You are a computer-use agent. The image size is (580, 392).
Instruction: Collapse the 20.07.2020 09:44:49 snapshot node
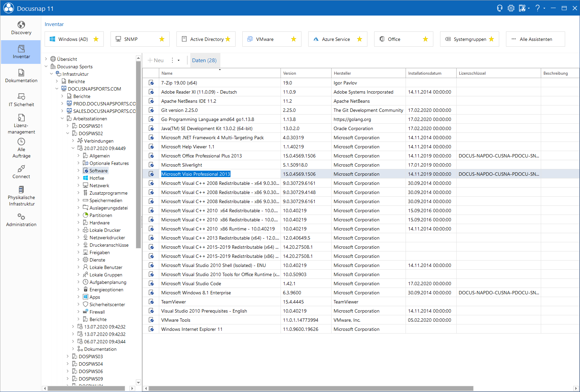(x=73, y=148)
